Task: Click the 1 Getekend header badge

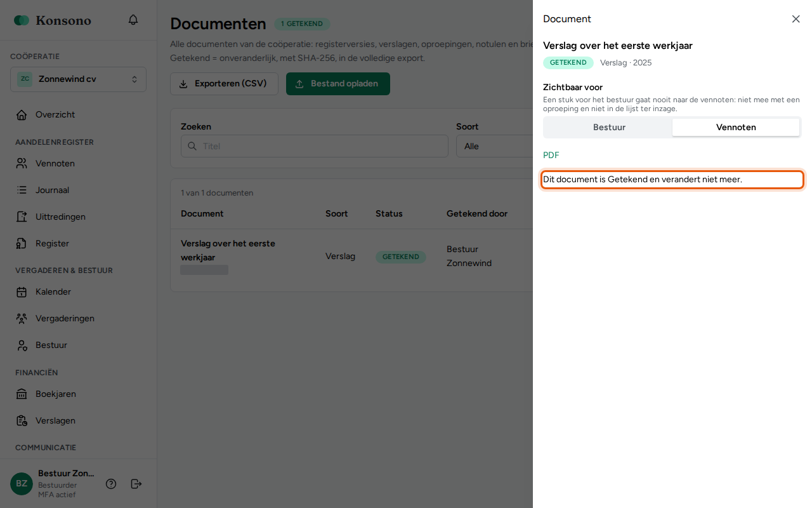Action: [302, 24]
